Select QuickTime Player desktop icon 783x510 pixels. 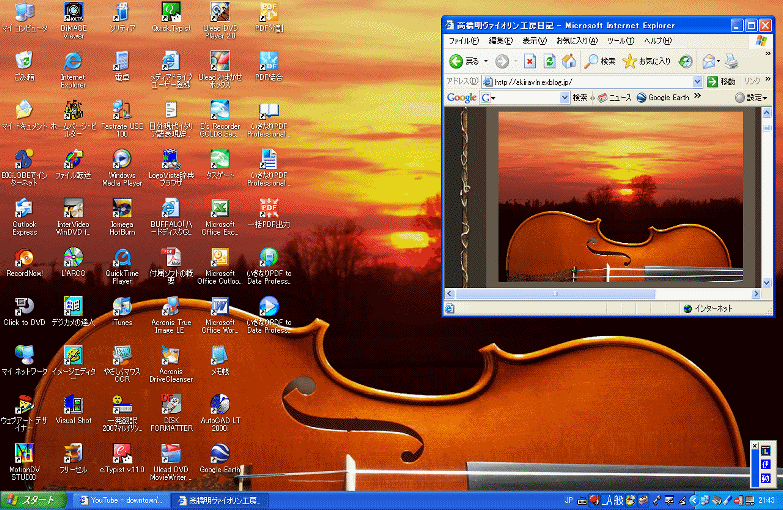point(122,266)
